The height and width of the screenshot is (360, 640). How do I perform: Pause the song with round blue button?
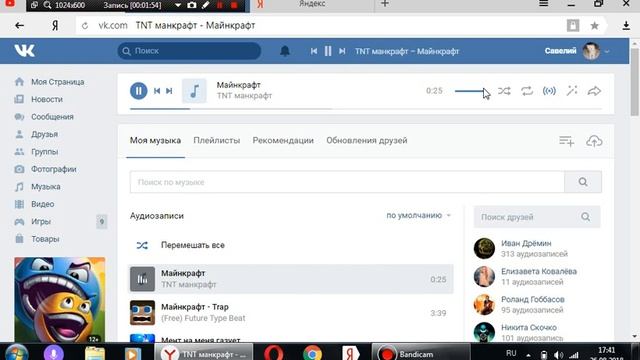[138, 91]
